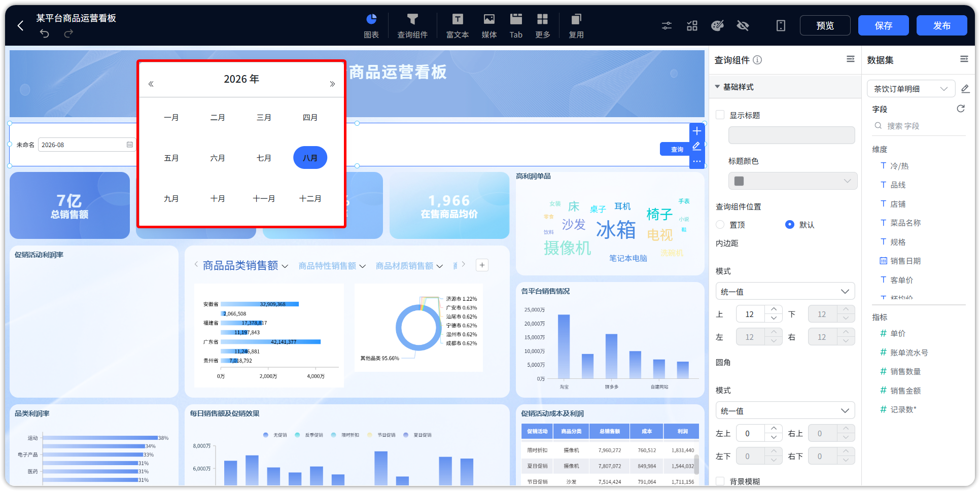Viewport: 980px width, 491px height.
Task: Open the 更多 components menu
Action: (x=543, y=26)
